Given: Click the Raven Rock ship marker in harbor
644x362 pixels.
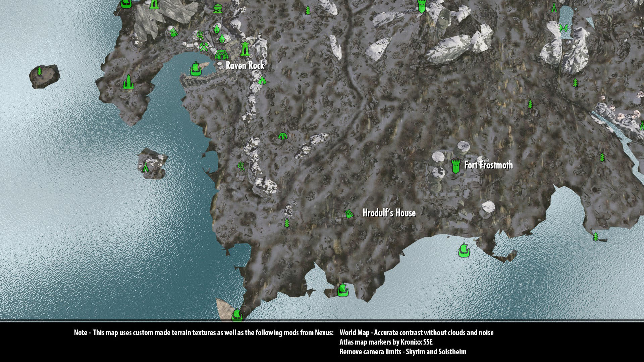Looking at the screenshot, I should tap(195, 69).
